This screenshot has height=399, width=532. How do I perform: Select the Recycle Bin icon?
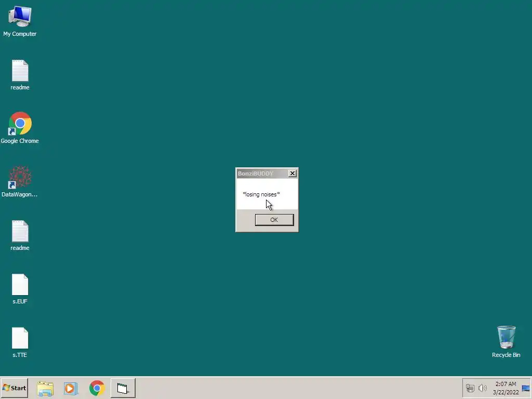coord(506,342)
